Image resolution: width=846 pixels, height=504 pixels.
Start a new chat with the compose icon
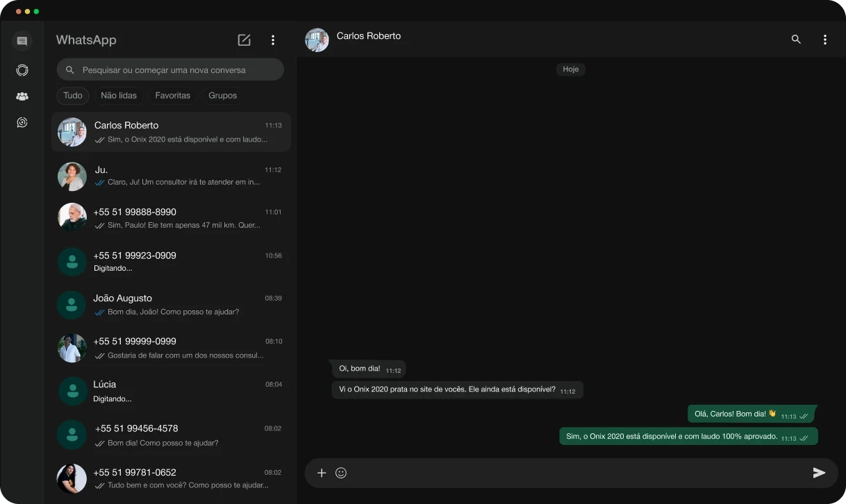pos(244,40)
